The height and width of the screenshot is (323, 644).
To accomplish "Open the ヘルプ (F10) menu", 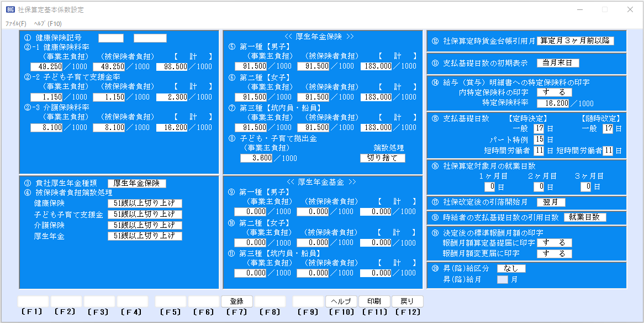I will click(x=47, y=24).
